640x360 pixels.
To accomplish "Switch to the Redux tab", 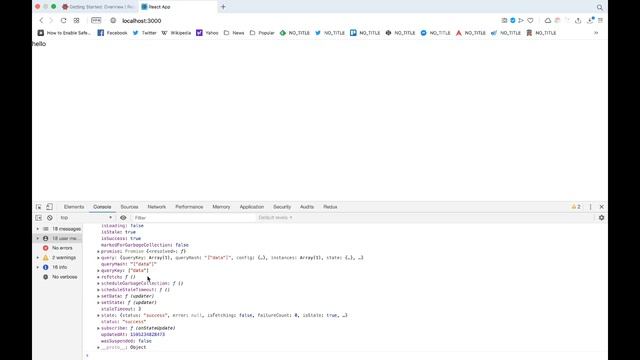I will [x=330, y=207].
